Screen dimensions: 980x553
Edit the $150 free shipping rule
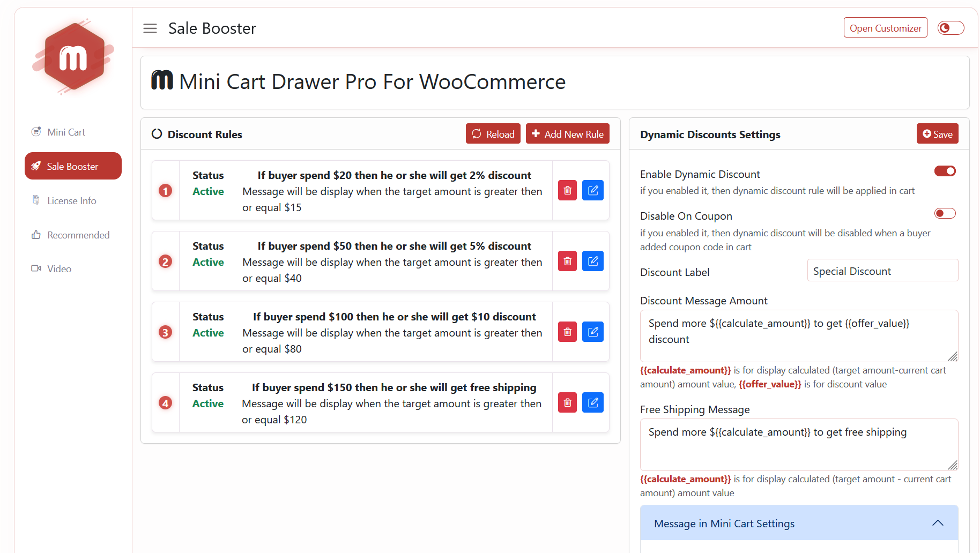[x=593, y=402]
